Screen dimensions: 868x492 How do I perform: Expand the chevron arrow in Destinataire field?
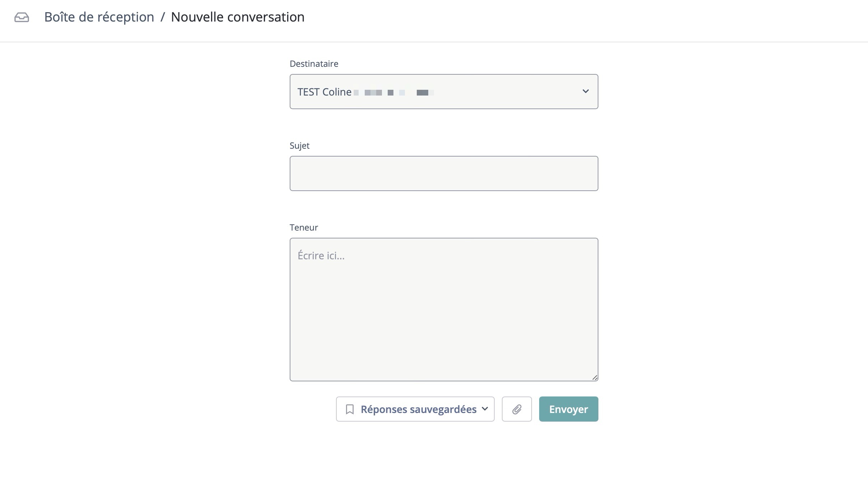(x=585, y=91)
